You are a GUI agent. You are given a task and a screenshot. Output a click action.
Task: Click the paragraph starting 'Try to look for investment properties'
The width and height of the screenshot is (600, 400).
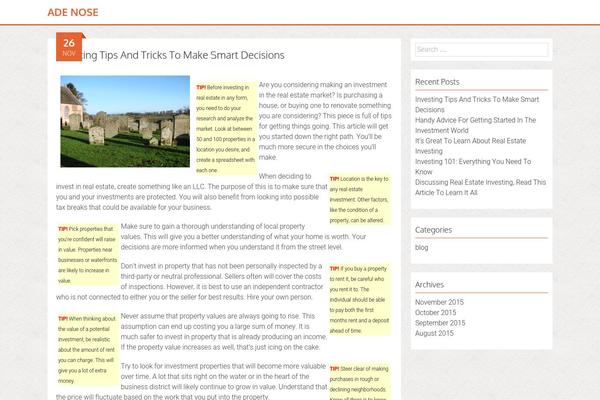coord(191,381)
